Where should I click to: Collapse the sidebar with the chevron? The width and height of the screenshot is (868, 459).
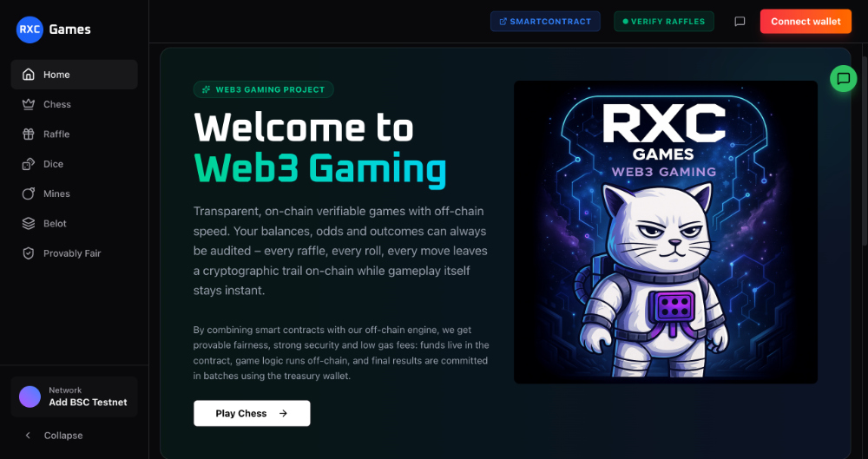tap(28, 436)
